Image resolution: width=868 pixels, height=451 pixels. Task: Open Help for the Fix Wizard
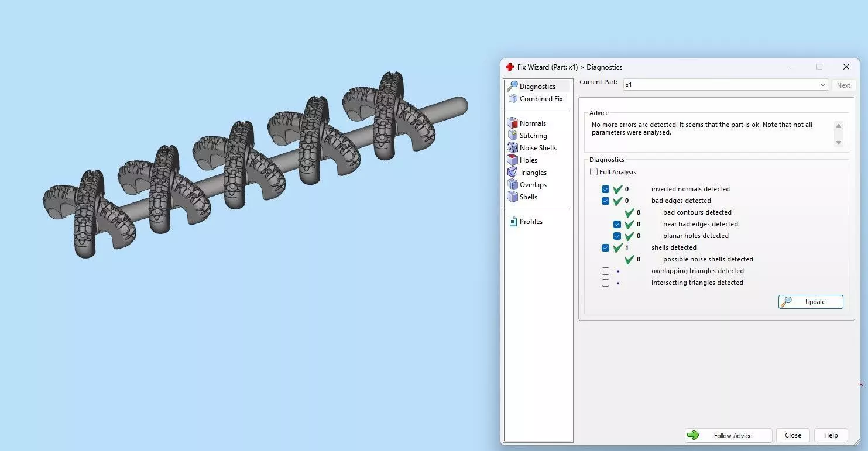tap(831, 435)
